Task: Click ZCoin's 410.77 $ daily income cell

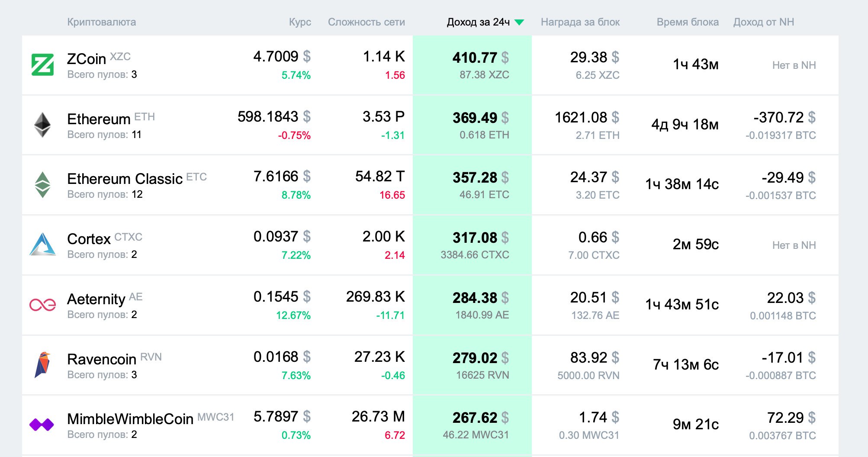Action: (x=480, y=58)
